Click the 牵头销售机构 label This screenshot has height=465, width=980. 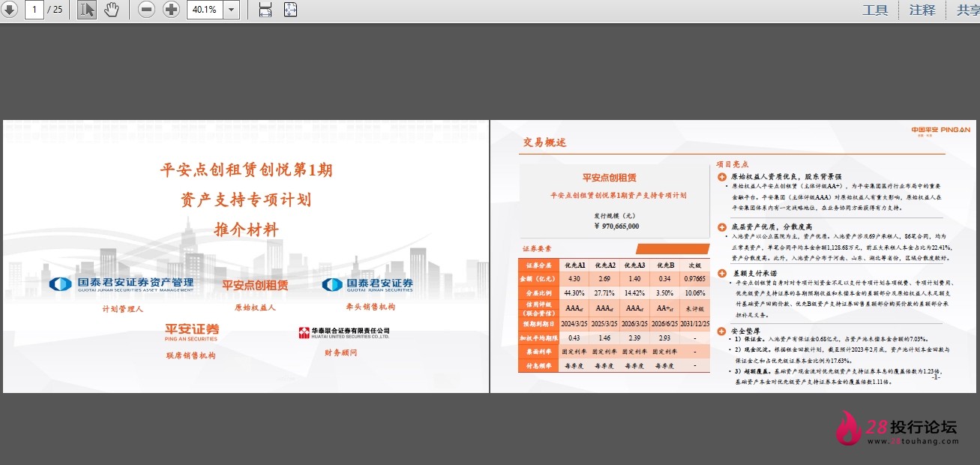point(370,307)
